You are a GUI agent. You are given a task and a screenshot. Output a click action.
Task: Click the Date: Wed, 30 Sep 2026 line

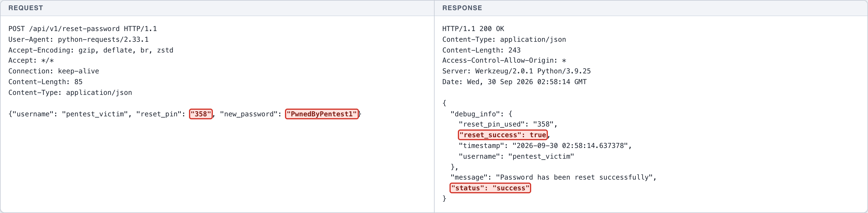coord(514,82)
